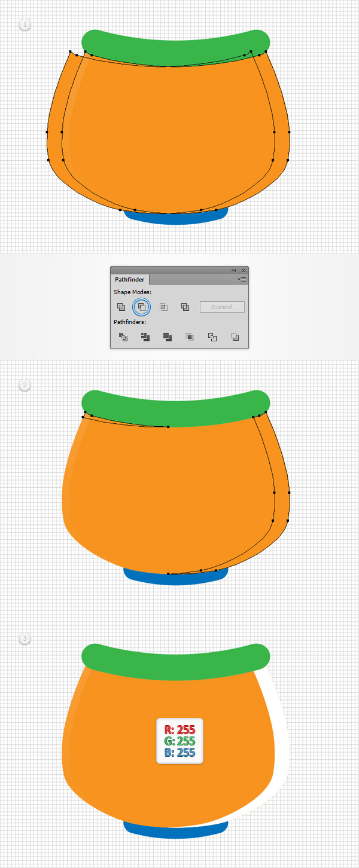Click the Expand button in Pathfinder
Screen dimensions: 359x868
point(222,307)
